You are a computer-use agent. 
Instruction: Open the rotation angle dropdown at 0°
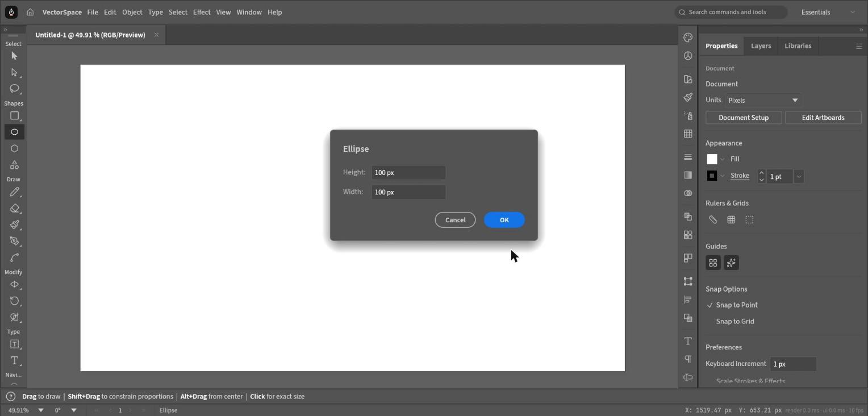[73, 410]
